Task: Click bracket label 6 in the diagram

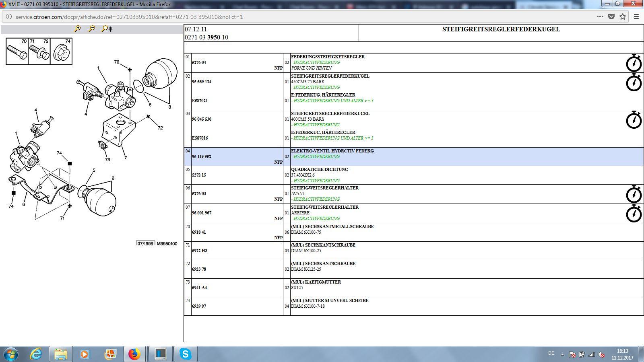Action: coord(24,204)
